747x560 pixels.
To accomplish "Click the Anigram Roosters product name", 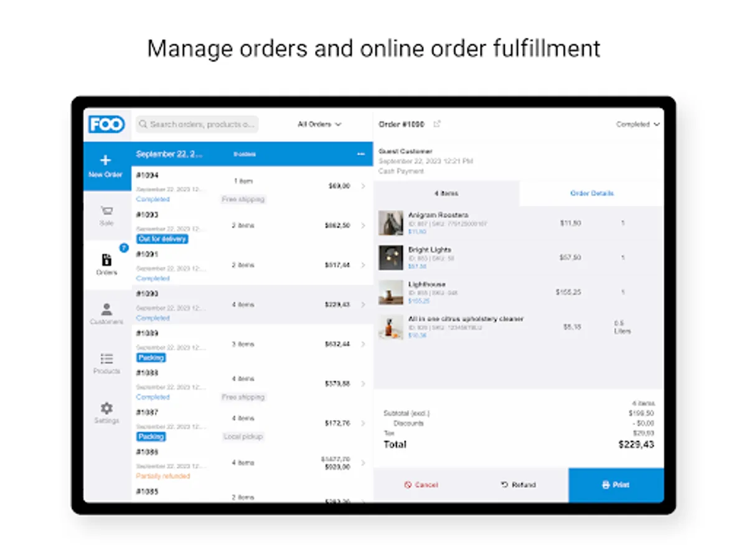I will tap(438, 215).
